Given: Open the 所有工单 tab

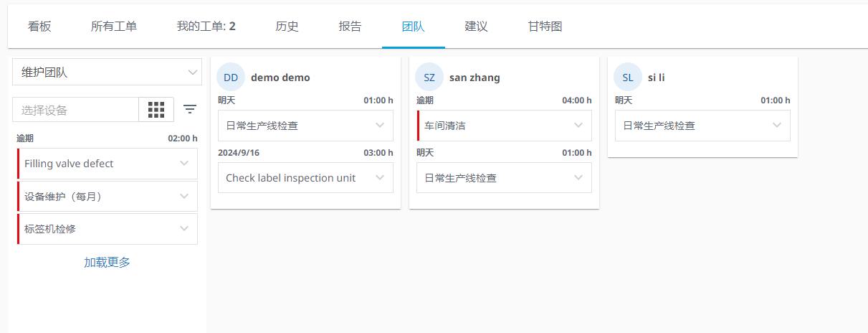Looking at the screenshot, I should (114, 27).
